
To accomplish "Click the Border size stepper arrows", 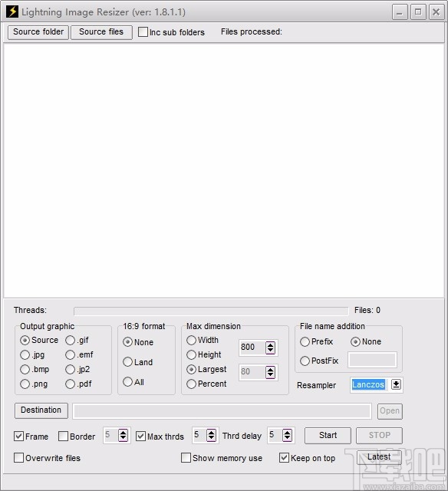I will tap(124, 435).
